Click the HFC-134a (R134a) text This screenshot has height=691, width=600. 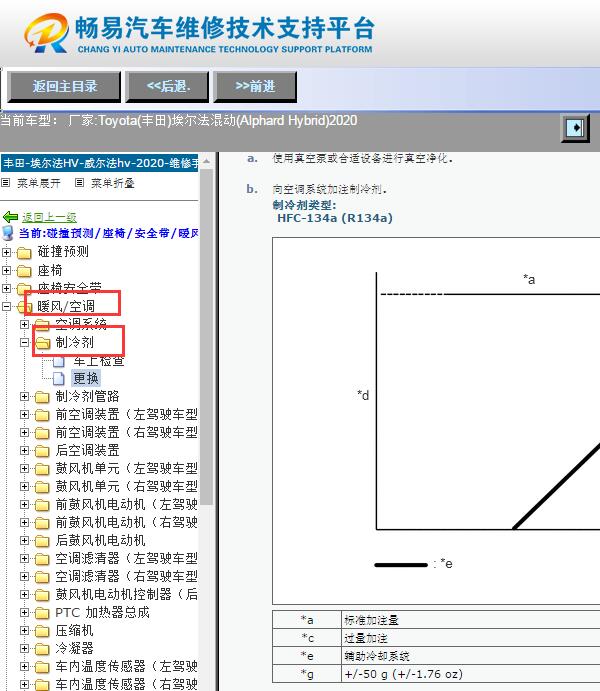(x=335, y=218)
